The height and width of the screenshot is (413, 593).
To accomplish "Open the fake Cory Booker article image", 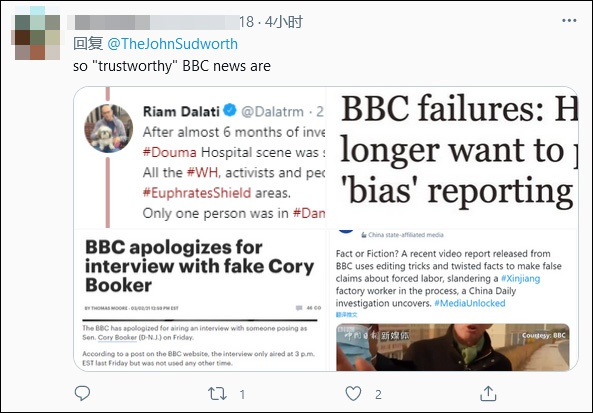I will point(200,300).
